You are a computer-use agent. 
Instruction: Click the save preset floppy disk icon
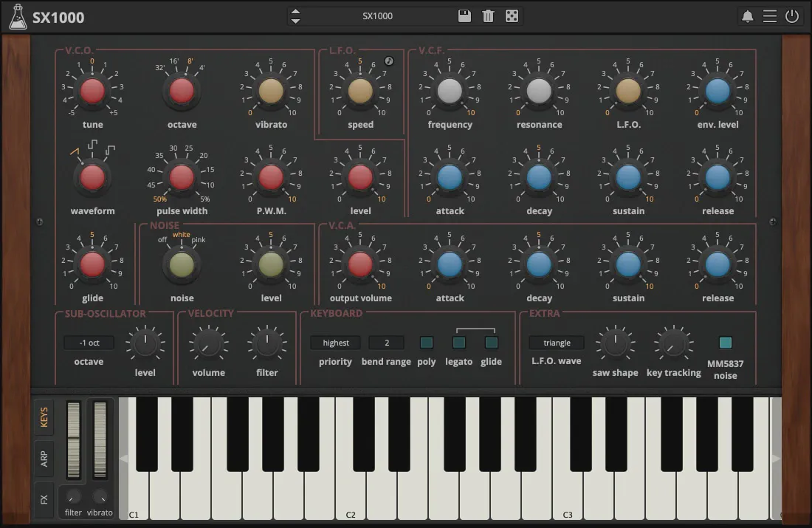coord(464,16)
